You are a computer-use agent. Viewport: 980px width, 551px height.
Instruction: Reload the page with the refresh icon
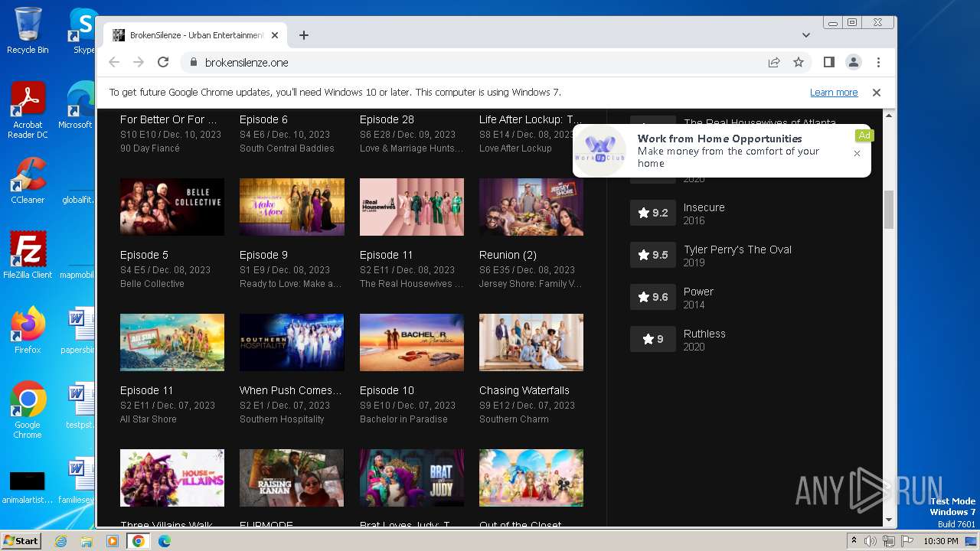point(163,63)
